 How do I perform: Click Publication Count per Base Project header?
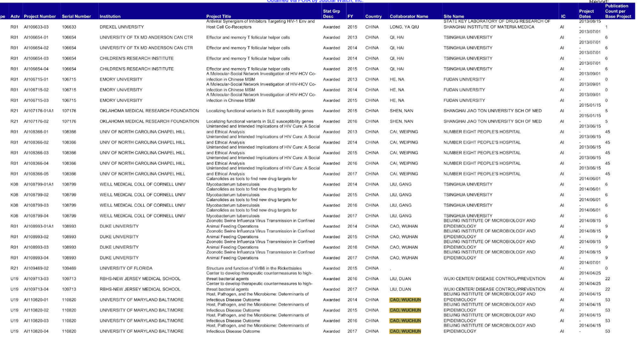pos(616,11)
